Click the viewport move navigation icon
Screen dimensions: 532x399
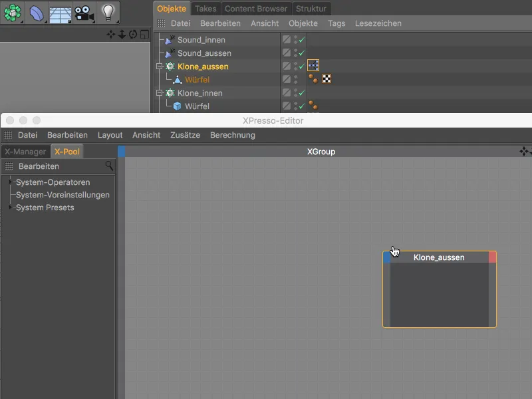111,35
